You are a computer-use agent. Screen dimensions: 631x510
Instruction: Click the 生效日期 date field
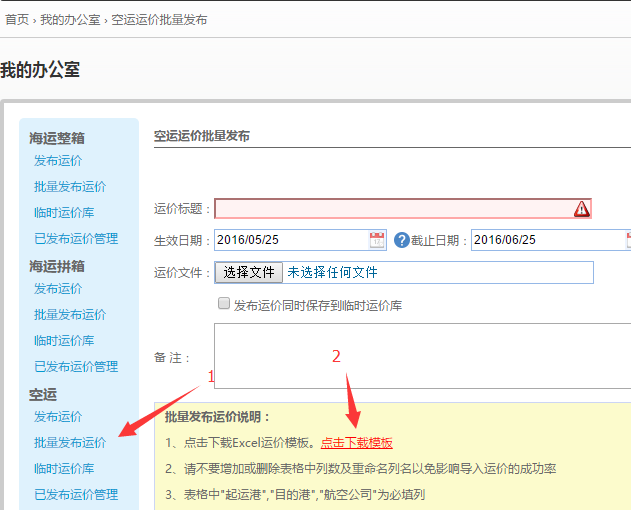(290, 240)
